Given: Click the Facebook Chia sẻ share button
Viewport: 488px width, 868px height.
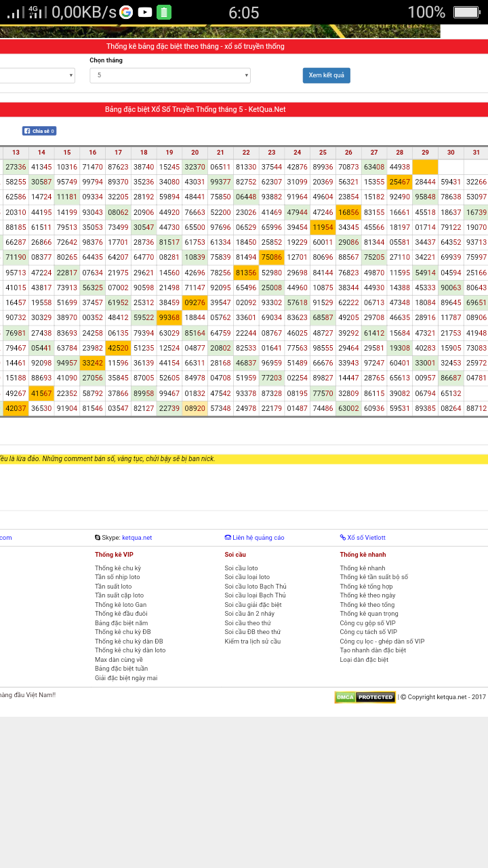Looking at the screenshot, I should click(39, 131).
